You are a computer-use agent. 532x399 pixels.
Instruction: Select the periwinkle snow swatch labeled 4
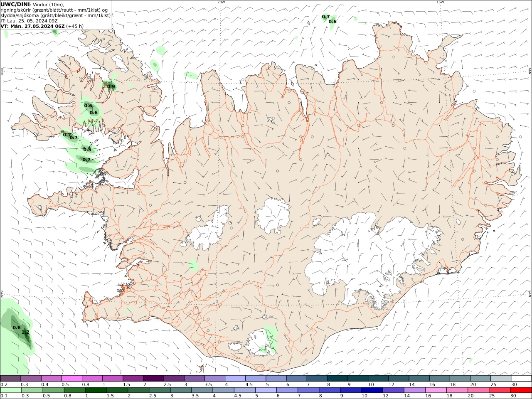[235, 378]
